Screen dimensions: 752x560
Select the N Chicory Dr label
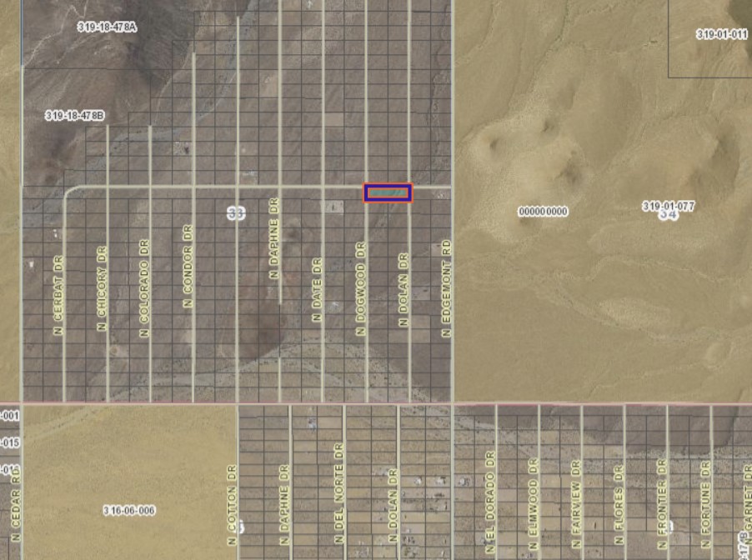(102, 288)
